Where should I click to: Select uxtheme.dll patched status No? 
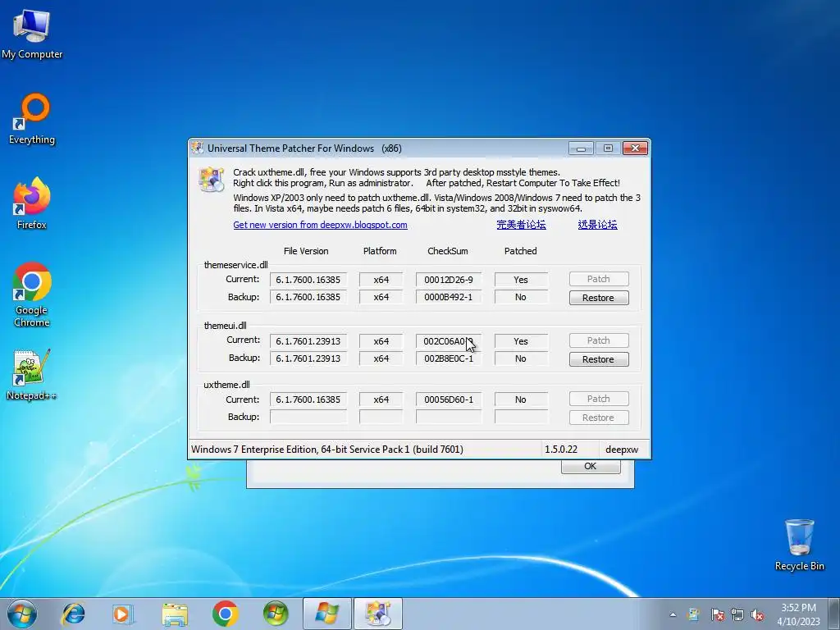521,399
